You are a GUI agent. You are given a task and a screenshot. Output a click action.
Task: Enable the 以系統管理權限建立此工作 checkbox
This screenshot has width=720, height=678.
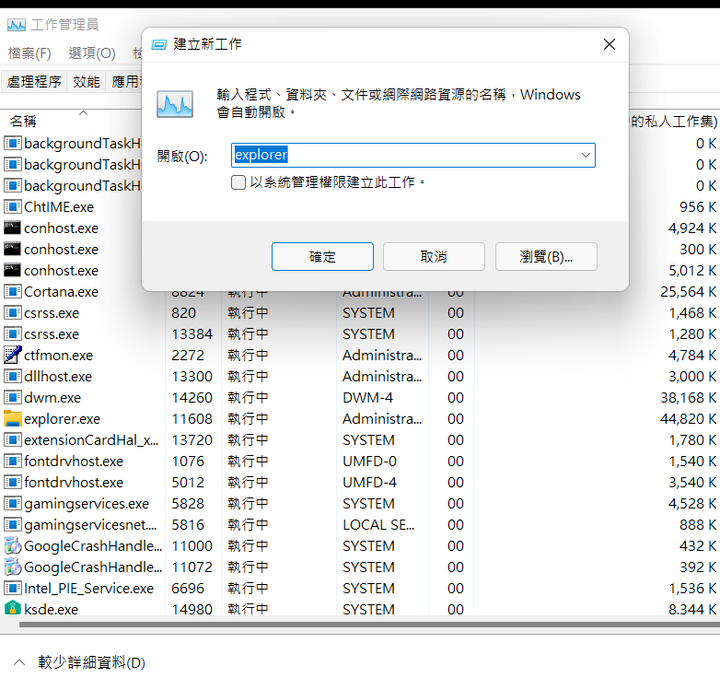click(238, 183)
